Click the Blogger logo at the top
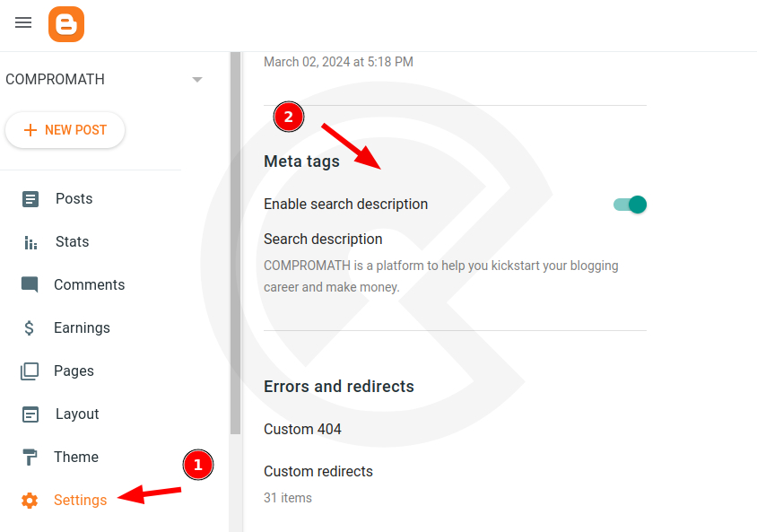Image resolution: width=757 pixels, height=532 pixels. [66, 23]
